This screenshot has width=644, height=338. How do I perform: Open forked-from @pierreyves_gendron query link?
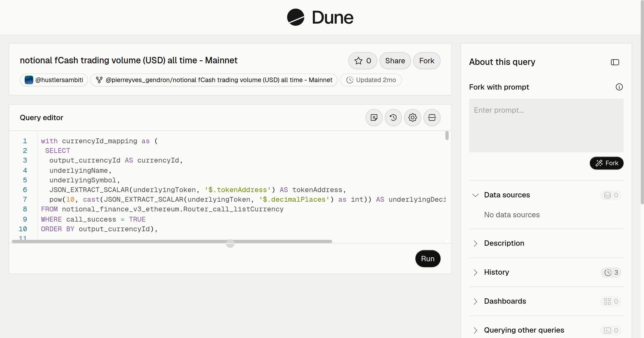pyautogui.click(x=214, y=80)
